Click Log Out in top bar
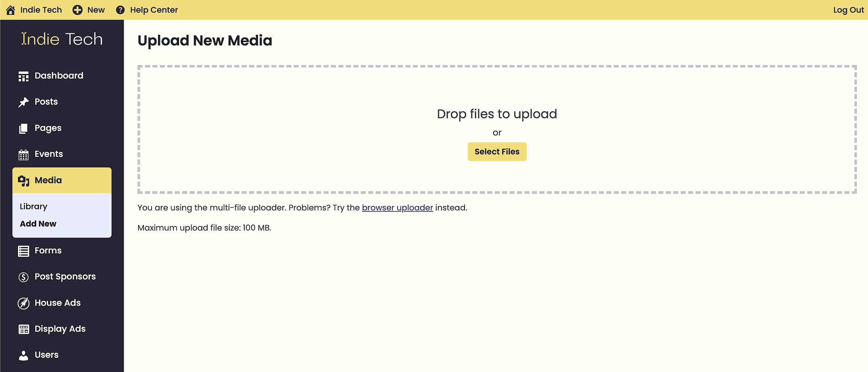The height and width of the screenshot is (372, 868). click(x=848, y=10)
